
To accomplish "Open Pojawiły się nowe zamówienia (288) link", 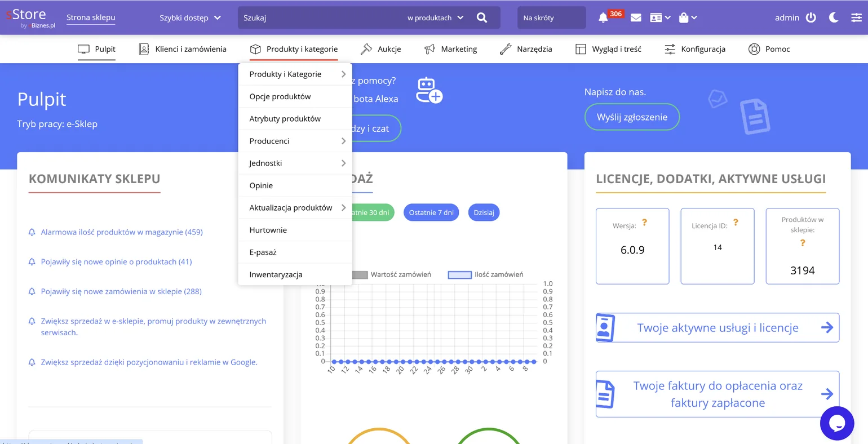I will pos(121,291).
